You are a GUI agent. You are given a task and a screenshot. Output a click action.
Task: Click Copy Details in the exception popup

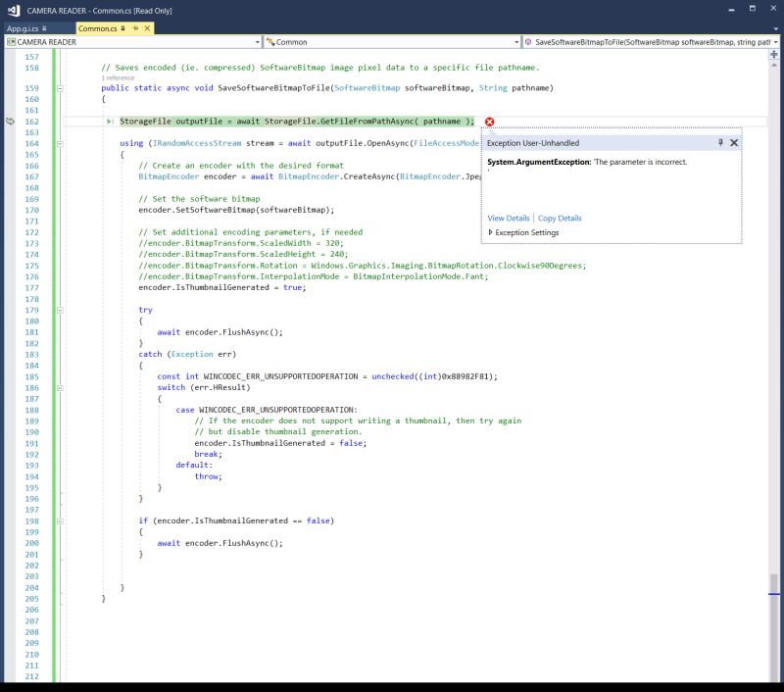pyautogui.click(x=559, y=218)
